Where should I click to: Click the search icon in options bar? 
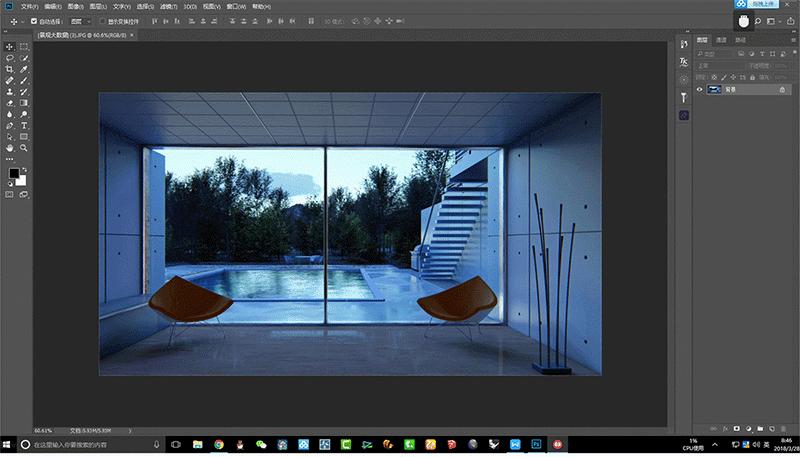pos(758,20)
